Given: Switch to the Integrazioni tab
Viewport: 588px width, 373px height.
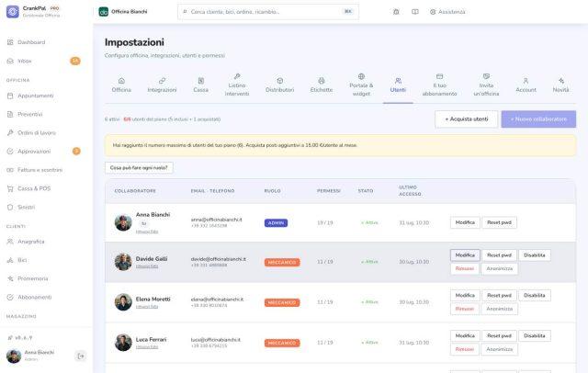Looking at the screenshot, I should point(162,85).
